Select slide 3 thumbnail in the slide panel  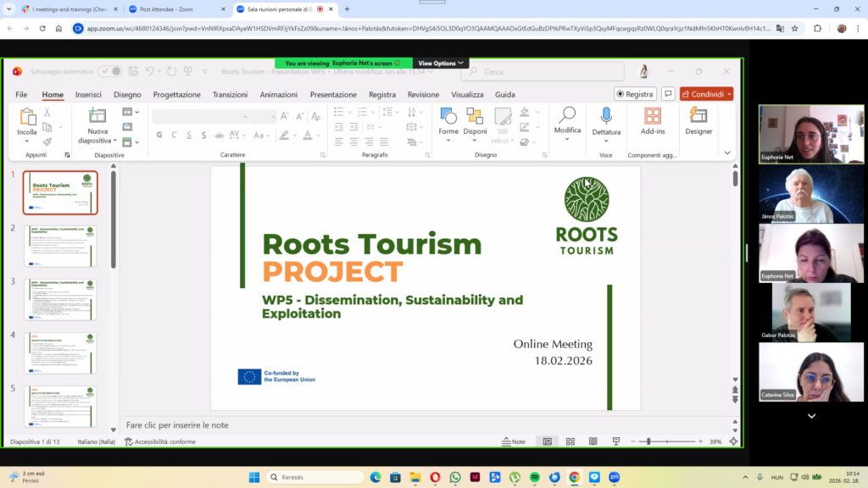(60, 299)
